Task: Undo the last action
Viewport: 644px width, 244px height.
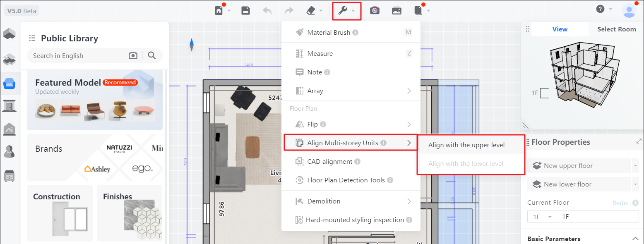Action: [267, 11]
